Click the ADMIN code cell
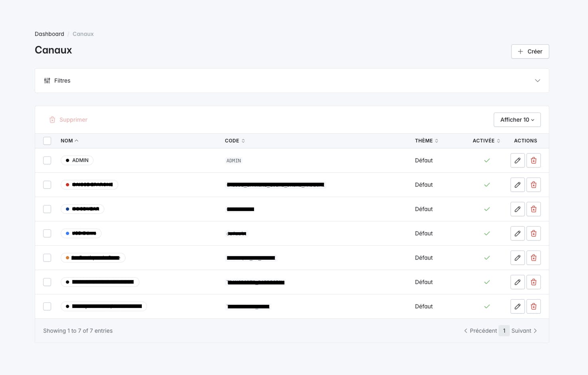588x375 pixels. tap(234, 161)
